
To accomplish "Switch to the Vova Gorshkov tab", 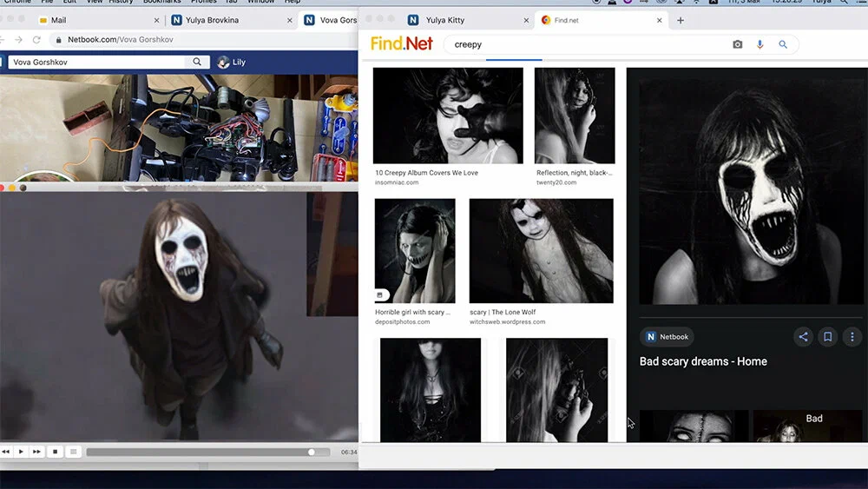I will [x=329, y=20].
